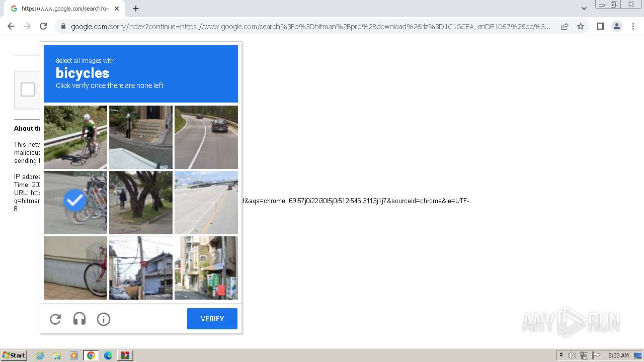Image resolution: width=644 pixels, height=362 pixels.
Task: Select the Google search tab
Action: [64, 9]
